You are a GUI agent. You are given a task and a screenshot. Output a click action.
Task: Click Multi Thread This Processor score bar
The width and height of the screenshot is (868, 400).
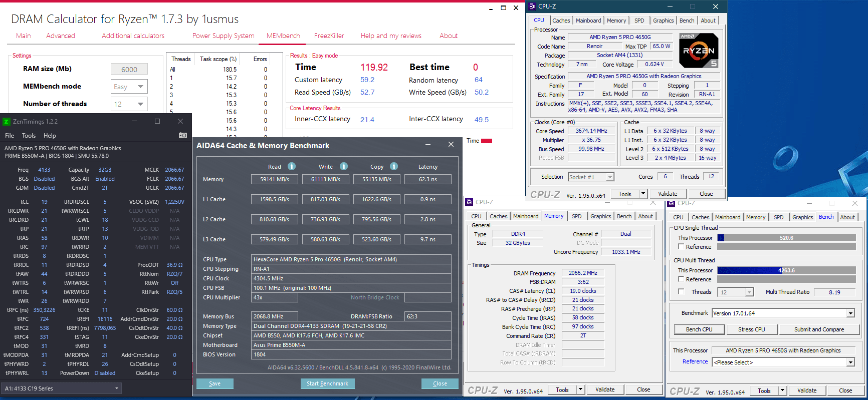coord(786,270)
